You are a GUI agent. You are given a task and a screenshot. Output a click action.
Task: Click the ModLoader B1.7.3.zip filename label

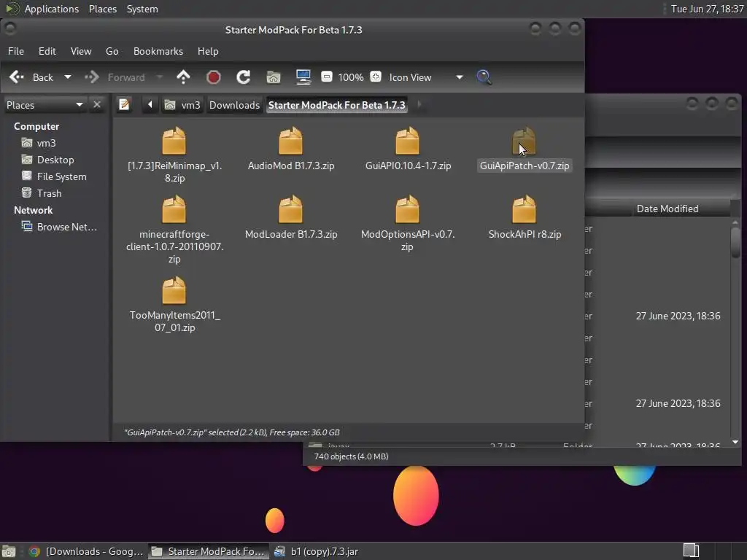(291, 234)
